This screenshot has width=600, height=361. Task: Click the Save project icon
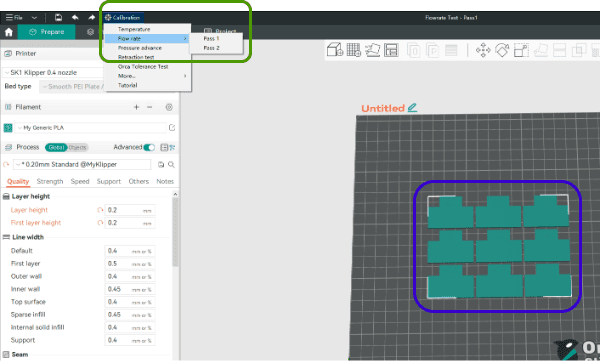click(58, 18)
